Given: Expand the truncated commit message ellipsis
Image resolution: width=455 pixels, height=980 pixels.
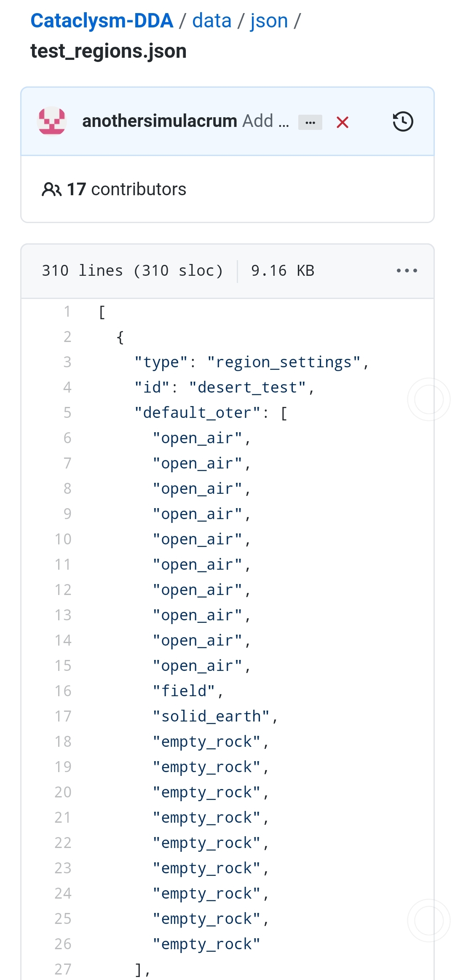Looking at the screenshot, I should pos(310,121).
